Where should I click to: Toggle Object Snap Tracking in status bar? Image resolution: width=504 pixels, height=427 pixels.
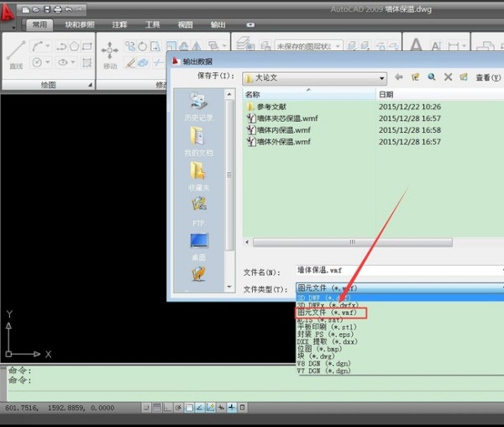200,408
